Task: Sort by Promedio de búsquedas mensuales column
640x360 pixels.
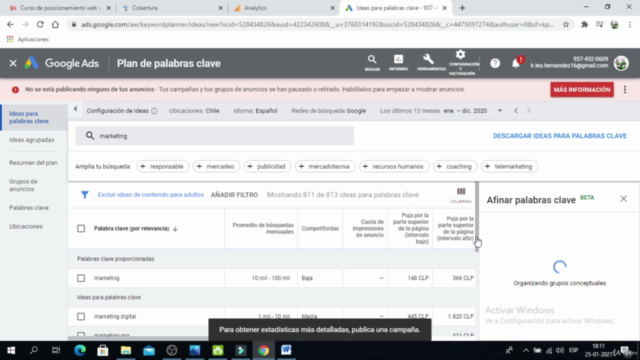Action: coord(263,229)
